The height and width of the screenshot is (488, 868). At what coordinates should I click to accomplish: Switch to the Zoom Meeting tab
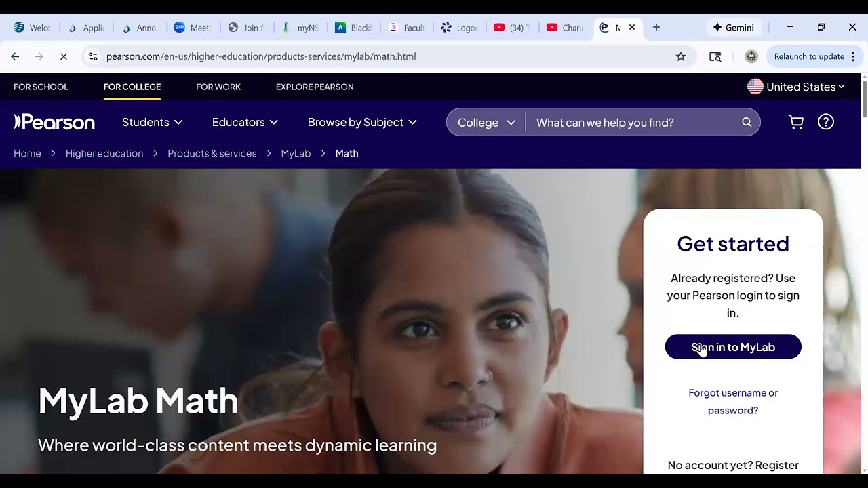click(x=193, y=27)
